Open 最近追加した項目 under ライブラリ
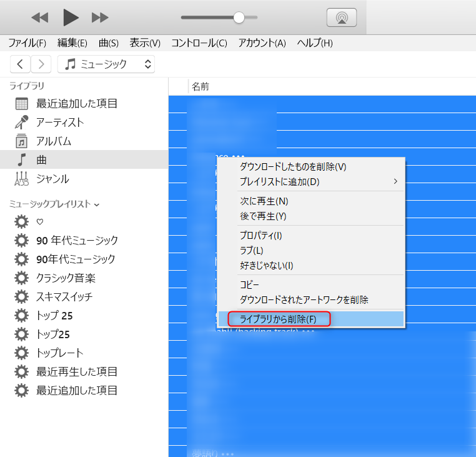This screenshot has height=457, width=476. (x=76, y=104)
